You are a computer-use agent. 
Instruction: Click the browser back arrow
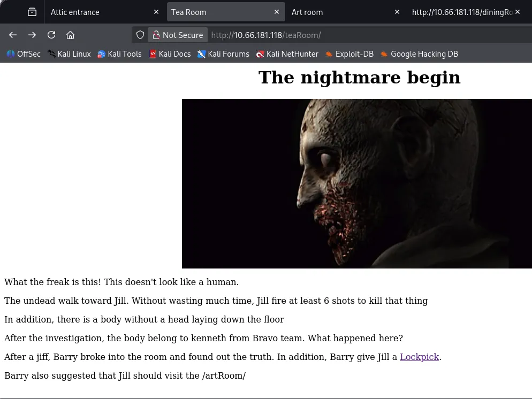coord(13,35)
